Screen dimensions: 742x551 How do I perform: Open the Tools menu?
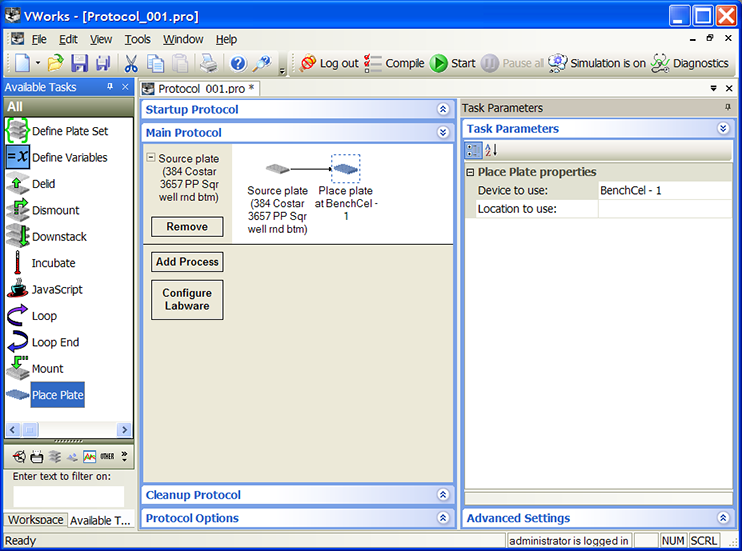[137, 39]
